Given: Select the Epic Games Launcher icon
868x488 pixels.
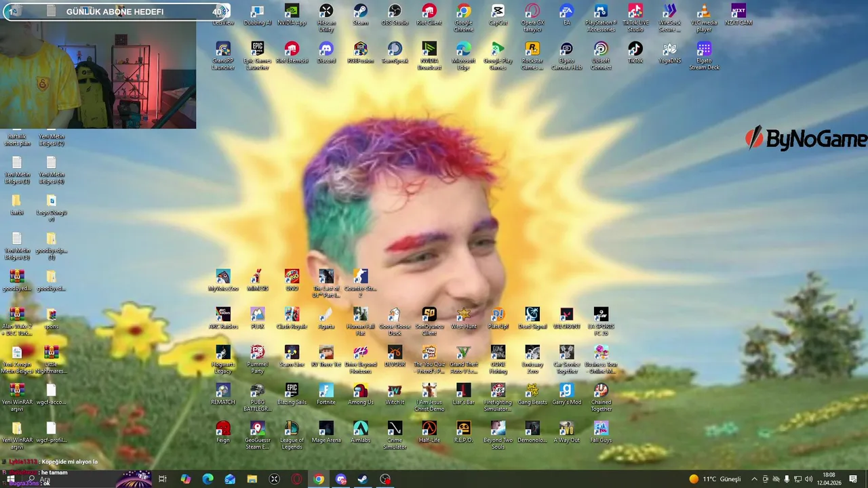Looking at the screenshot, I should pos(258,56).
